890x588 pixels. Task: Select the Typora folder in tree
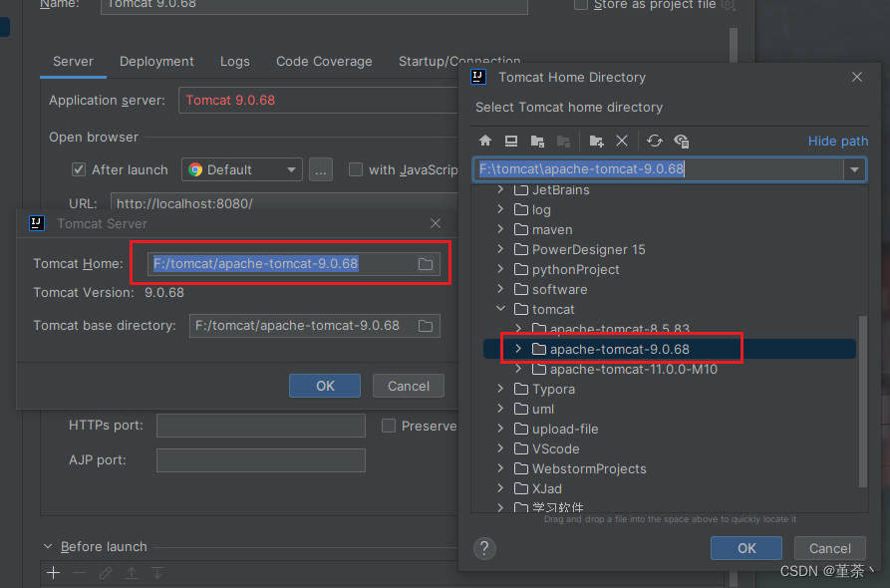click(x=553, y=390)
